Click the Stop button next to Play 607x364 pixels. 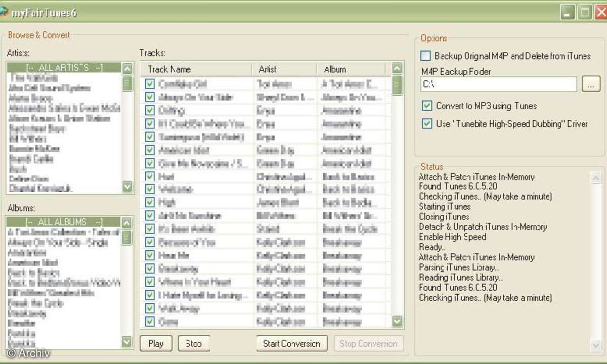(x=194, y=343)
